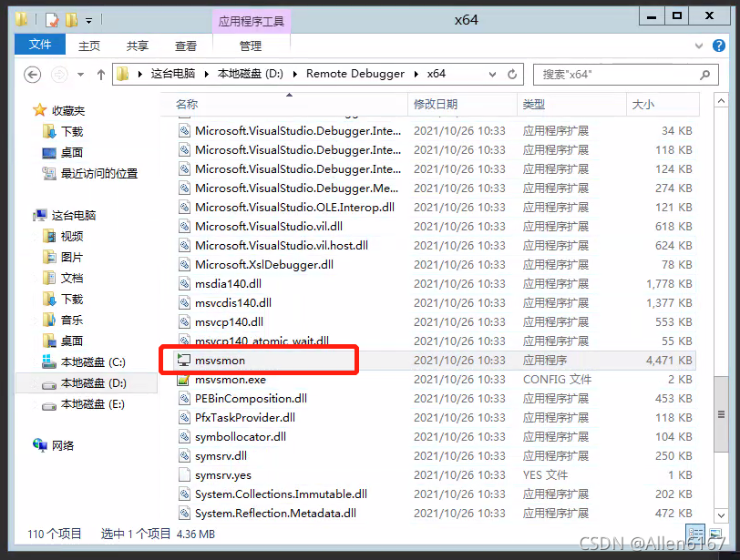Click the Back navigation arrow

coord(32,75)
